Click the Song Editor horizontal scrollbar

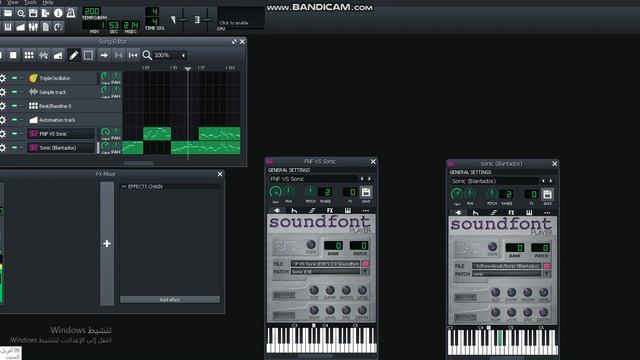point(139,163)
